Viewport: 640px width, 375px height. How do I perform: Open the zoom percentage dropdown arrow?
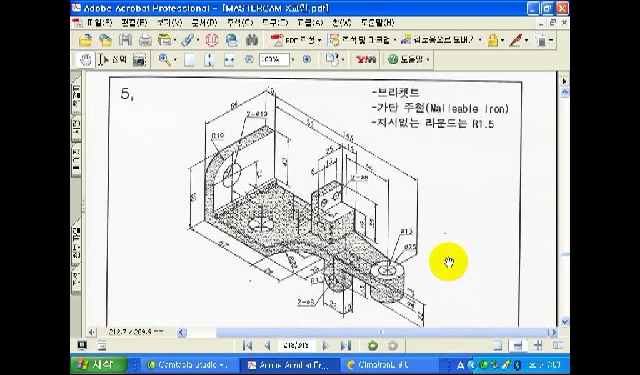tap(293, 60)
